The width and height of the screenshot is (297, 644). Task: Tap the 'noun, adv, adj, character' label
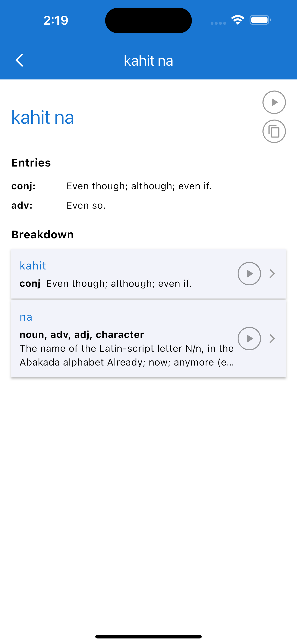(x=82, y=334)
